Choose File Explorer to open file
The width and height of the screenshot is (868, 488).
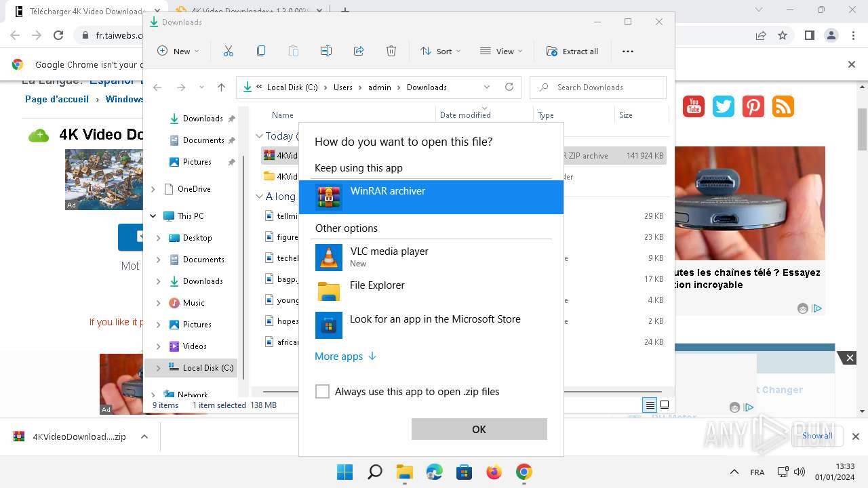[x=431, y=291]
